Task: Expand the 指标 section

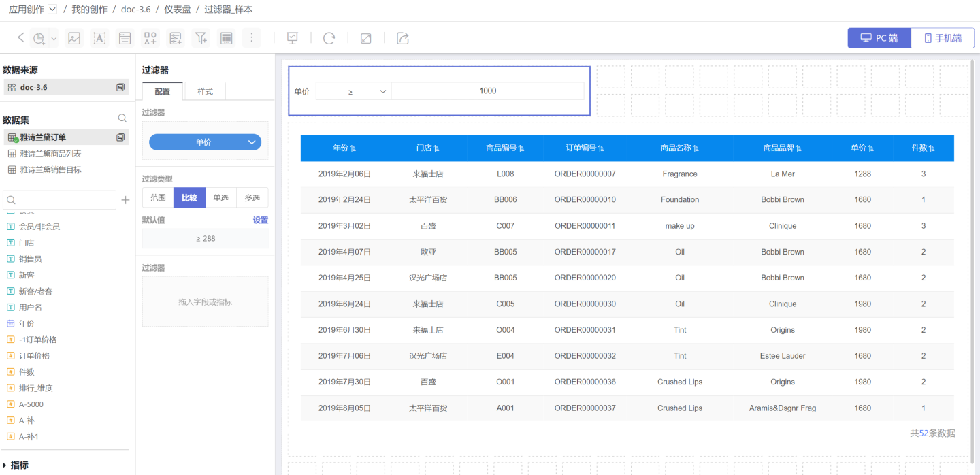Action: (6, 465)
